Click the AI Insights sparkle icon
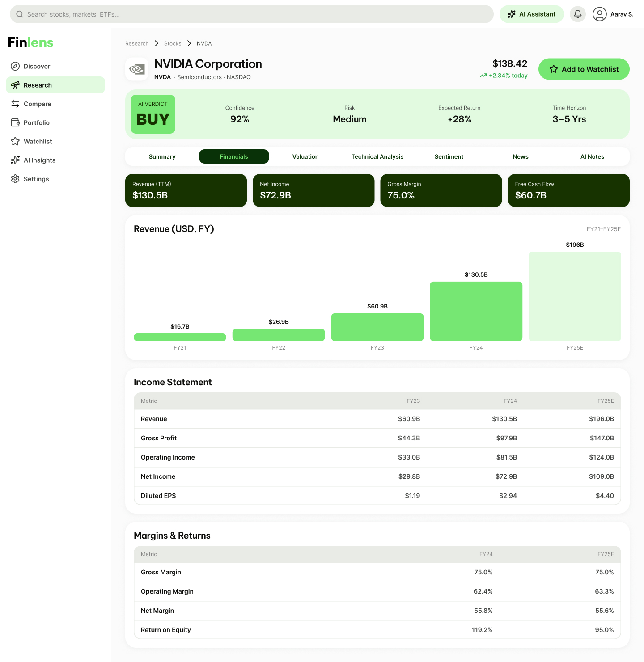Viewport: 644px width, 662px height. pyautogui.click(x=15, y=160)
